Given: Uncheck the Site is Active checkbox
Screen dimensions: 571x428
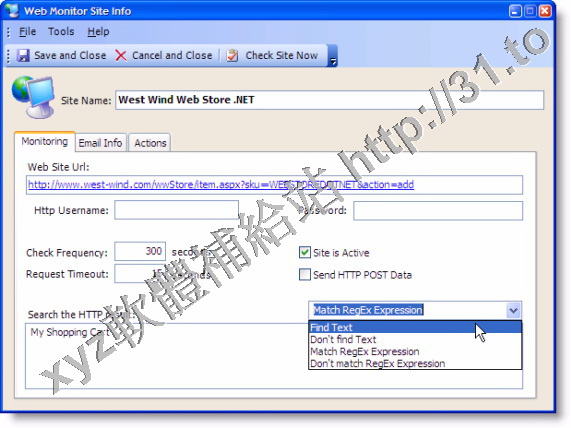Looking at the screenshot, I should (x=304, y=252).
